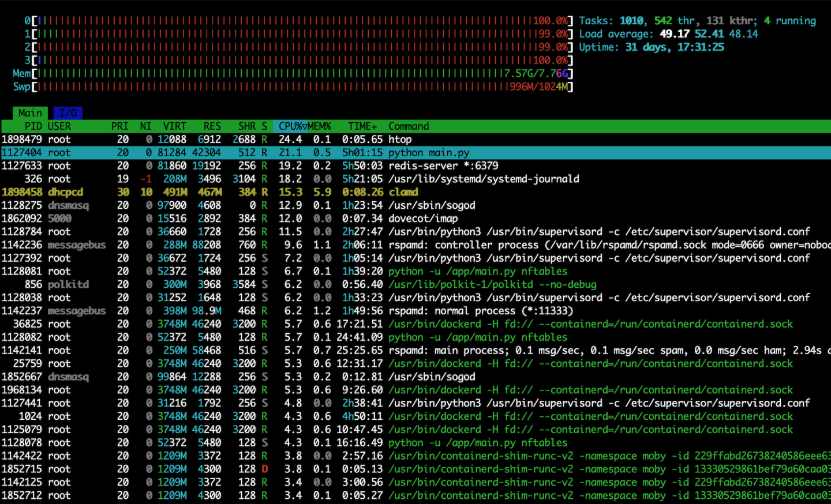Click the USER column header
This screenshot has width=831, height=504.
tap(59, 126)
